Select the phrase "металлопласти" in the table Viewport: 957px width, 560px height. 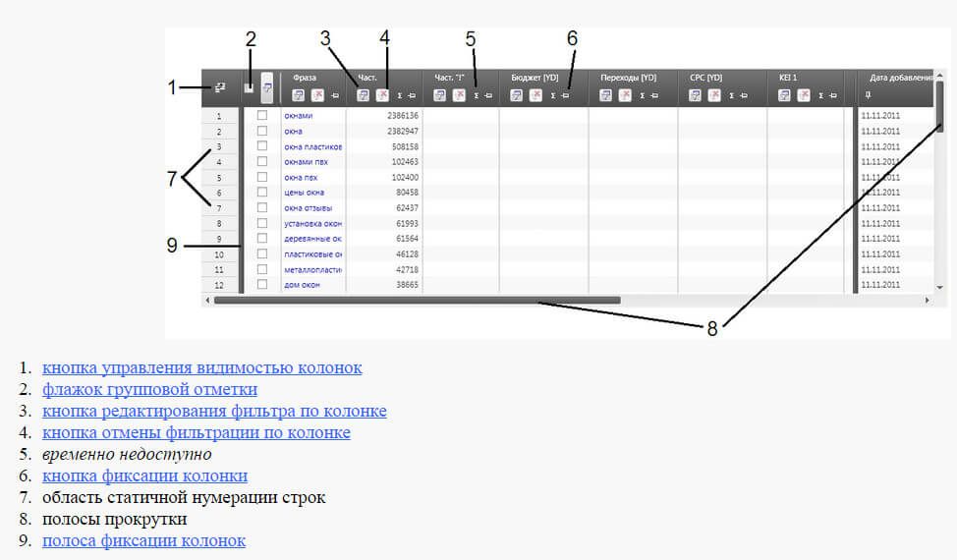(312, 269)
